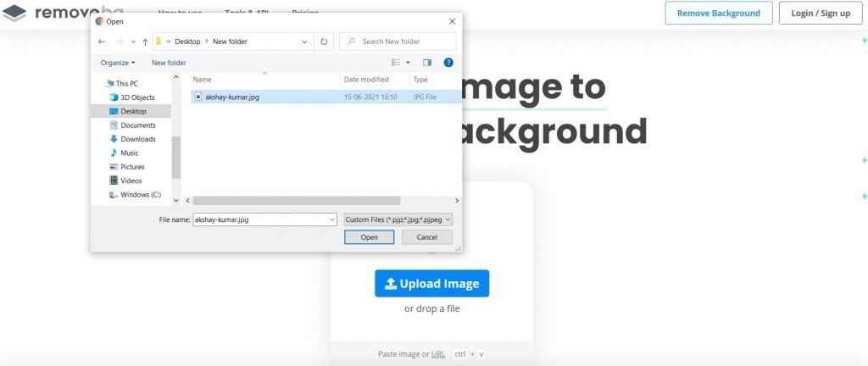Click navigation pane vertical scrollbar thumb
Viewport: 868px width, 366px height.
click(x=176, y=158)
